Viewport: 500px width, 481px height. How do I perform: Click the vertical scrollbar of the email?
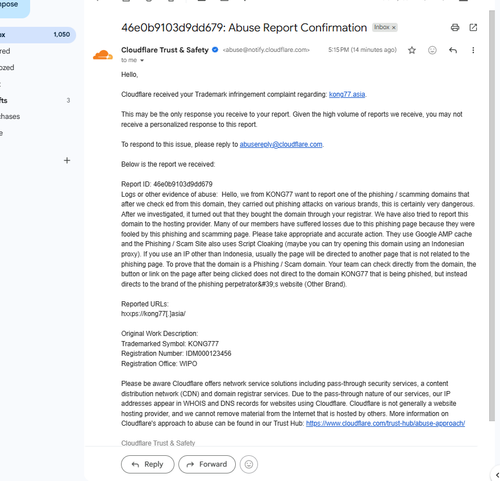(x=492, y=215)
